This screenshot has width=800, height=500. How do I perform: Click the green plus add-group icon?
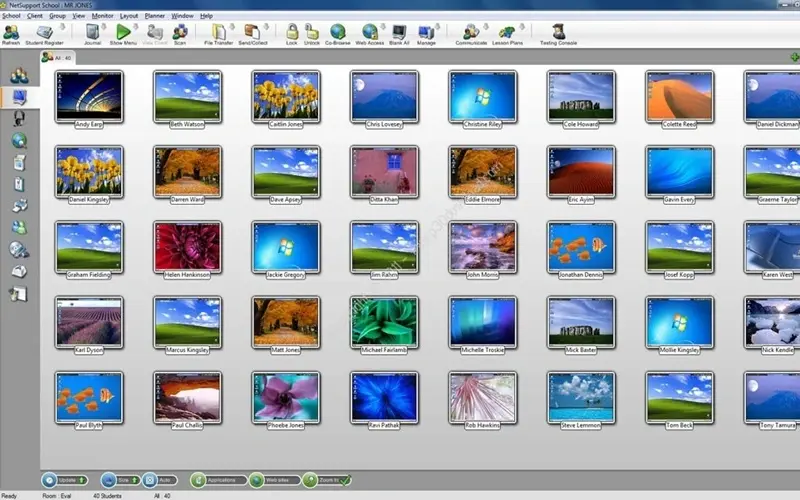tap(794, 58)
